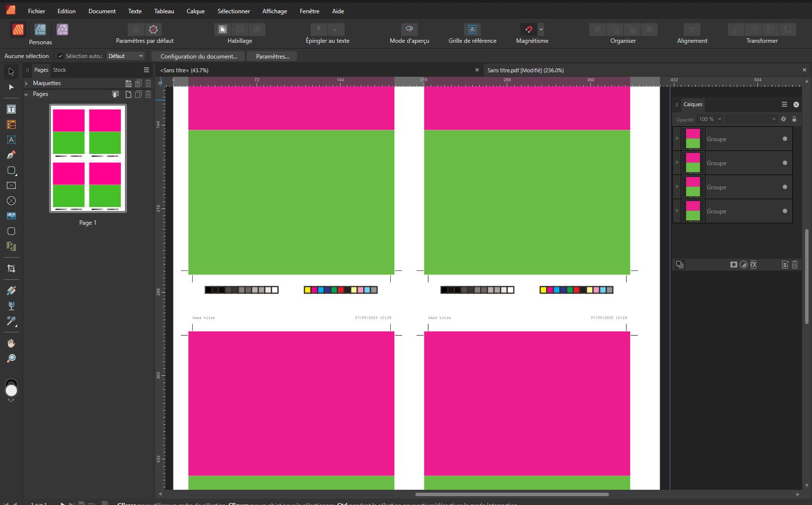812x505 pixels.
Task: Hide the fourth Groupe layer
Action: pyautogui.click(x=785, y=211)
